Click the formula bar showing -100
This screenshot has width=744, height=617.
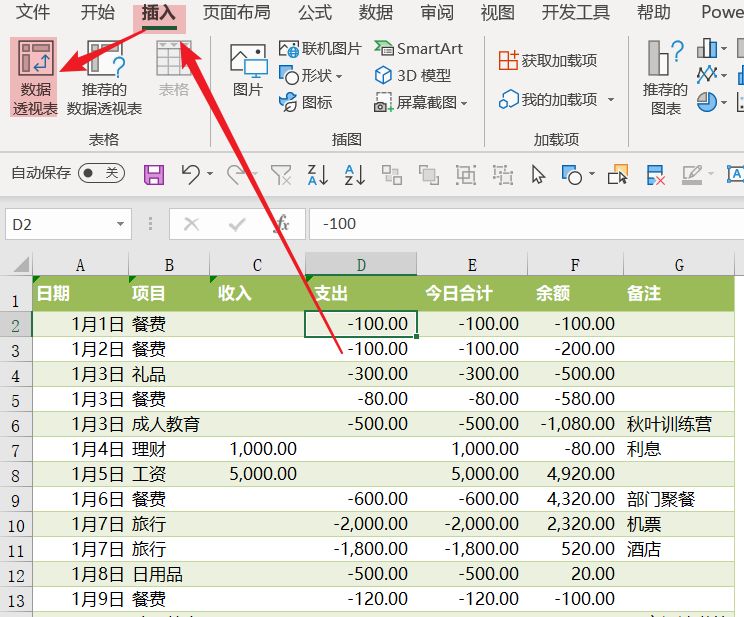coord(526,224)
